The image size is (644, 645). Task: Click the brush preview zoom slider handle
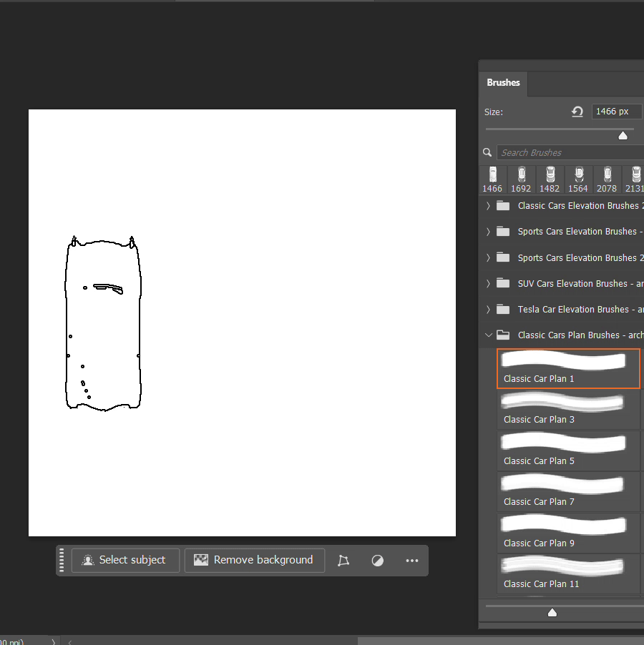point(552,612)
